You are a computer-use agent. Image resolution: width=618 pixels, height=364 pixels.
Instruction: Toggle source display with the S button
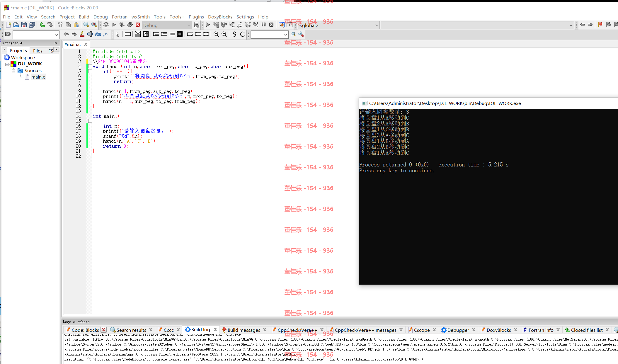point(234,34)
